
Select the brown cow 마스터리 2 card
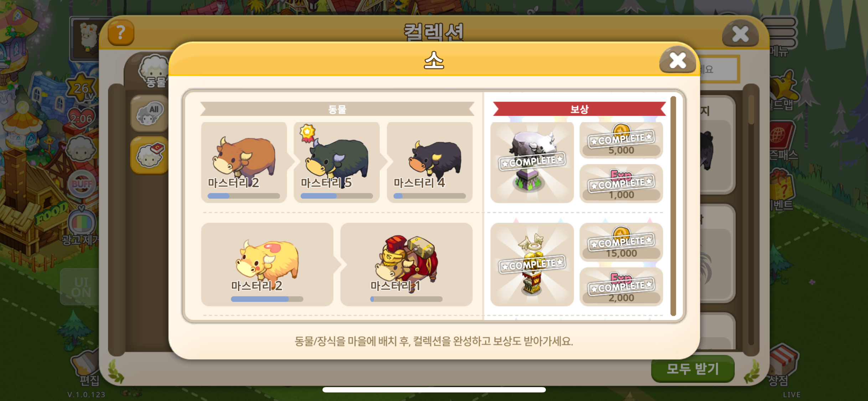pos(244,163)
